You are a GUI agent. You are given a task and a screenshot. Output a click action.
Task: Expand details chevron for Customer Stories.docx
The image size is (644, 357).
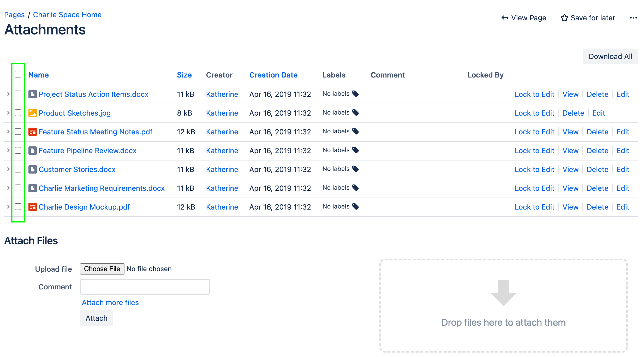point(8,169)
